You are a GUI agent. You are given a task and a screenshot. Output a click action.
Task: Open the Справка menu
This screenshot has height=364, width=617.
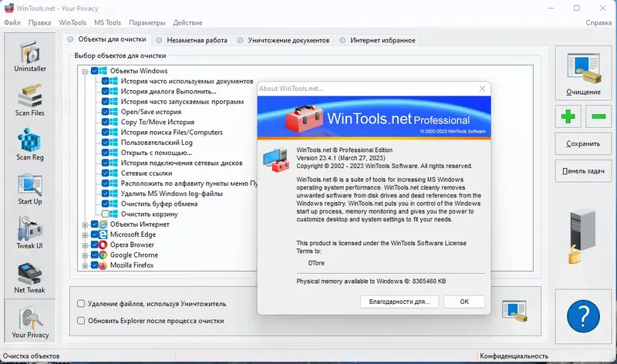(x=598, y=23)
